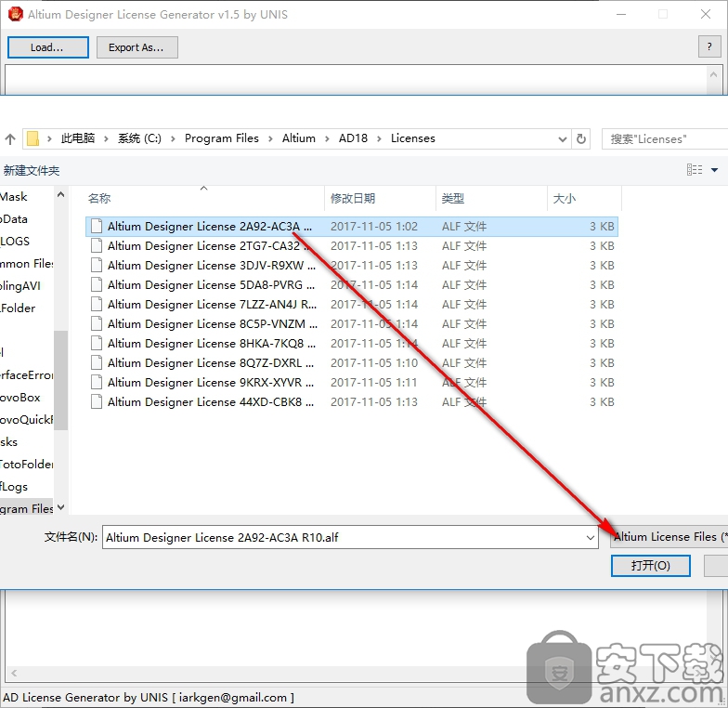
Task: Select ovoBox folder in navigation tree
Action: click(x=20, y=398)
